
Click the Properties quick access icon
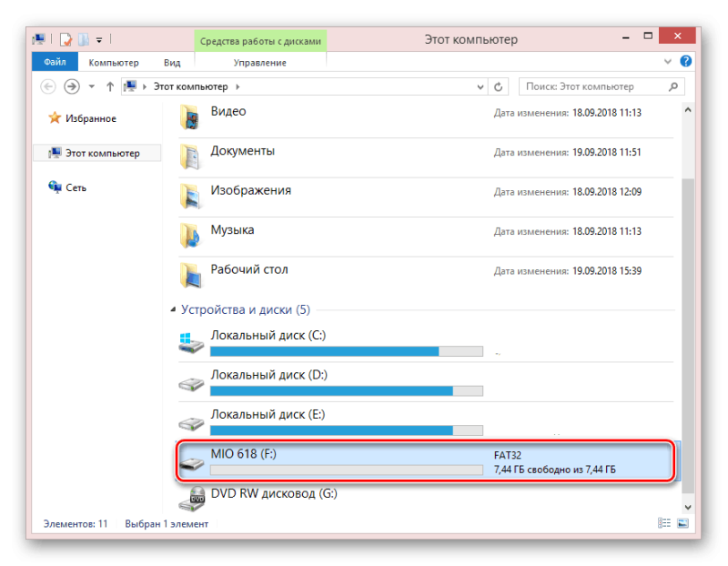coord(66,39)
